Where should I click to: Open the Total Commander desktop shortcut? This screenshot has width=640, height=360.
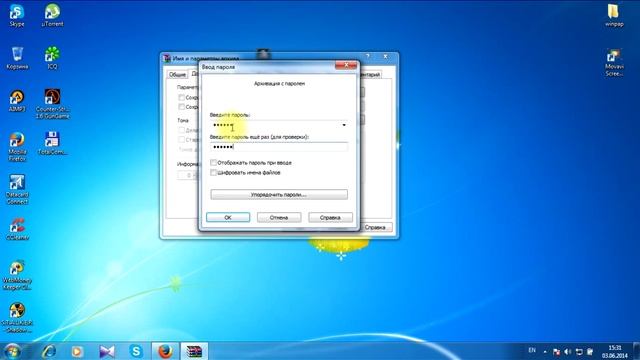click(52, 143)
